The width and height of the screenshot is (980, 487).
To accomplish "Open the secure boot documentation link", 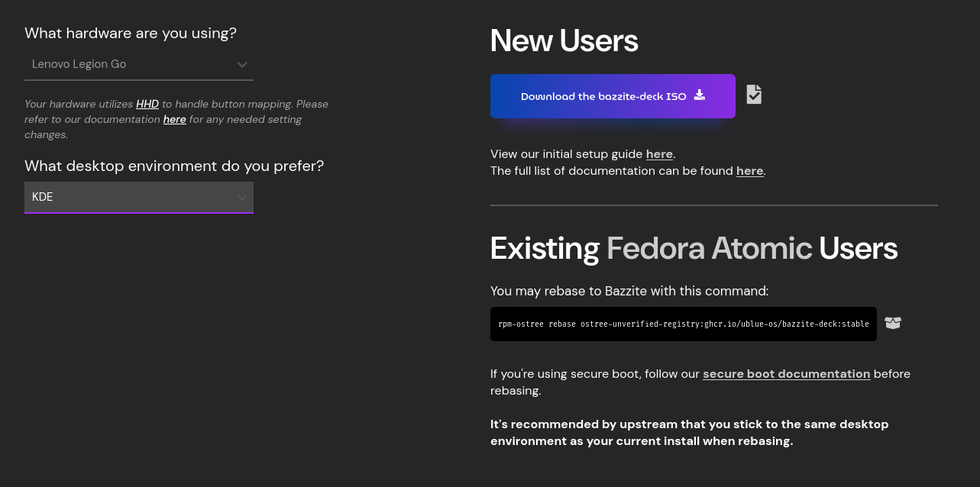I will click(x=786, y=374).
